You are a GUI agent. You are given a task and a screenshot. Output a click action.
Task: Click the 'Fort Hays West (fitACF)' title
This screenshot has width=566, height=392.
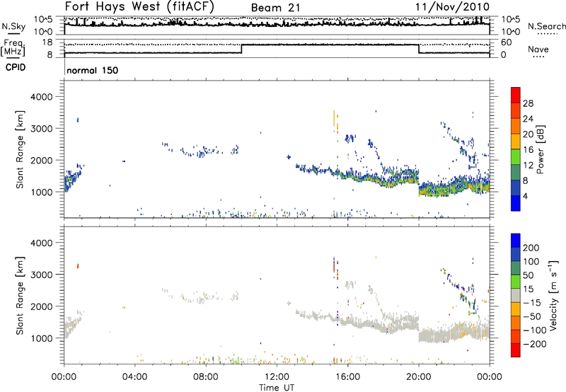pyautogui.click(x=139, y=6)
